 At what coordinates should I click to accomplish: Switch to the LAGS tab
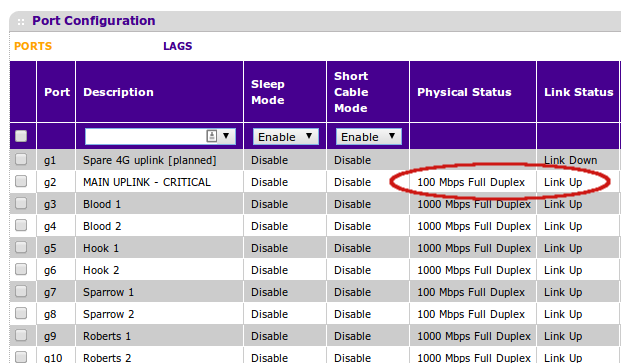[177, 46]
